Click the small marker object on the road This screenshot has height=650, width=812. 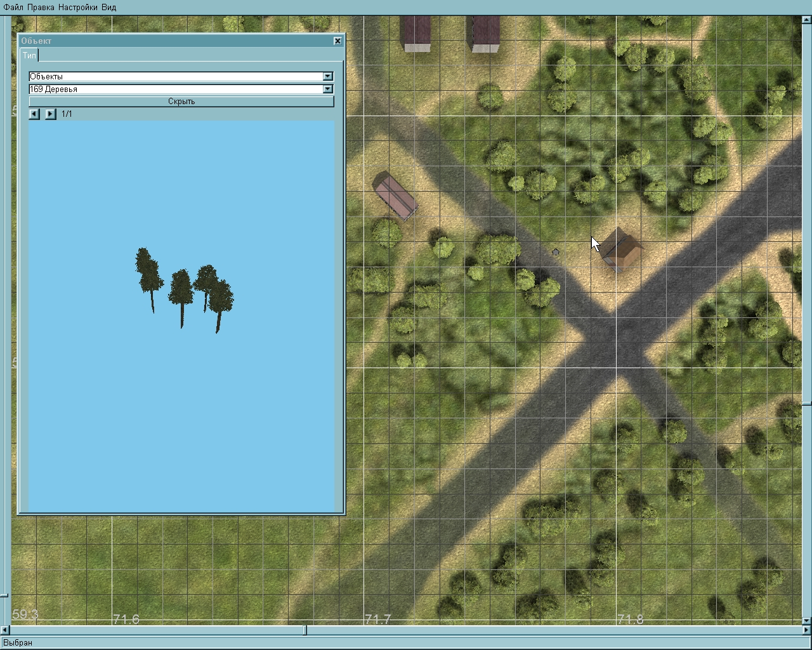(x=556, y=252)
